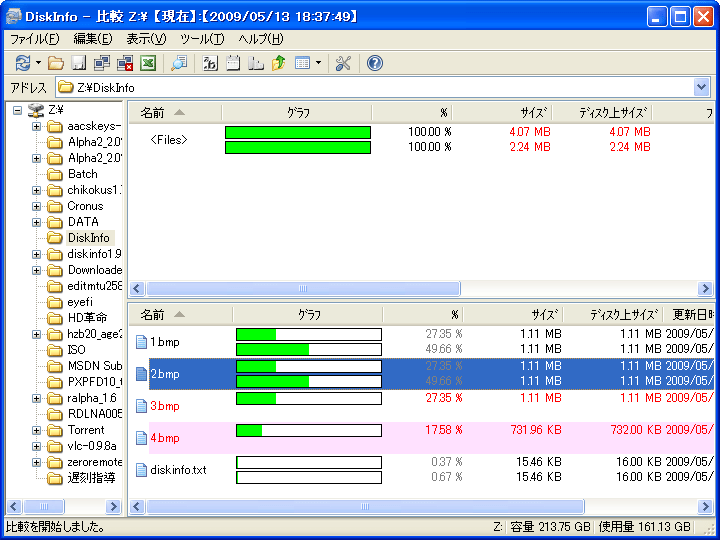Click the Z:¥DiskInfo address field
The height and width of the screenshot is (540, 720).
(x=374, y=87)
